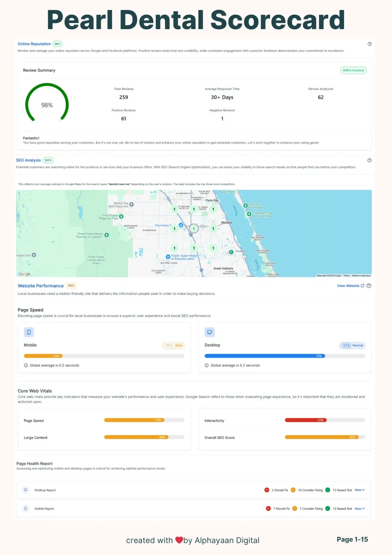Screen dimensions: 392x555
Task: Open the View Website link
Action: 348,286
